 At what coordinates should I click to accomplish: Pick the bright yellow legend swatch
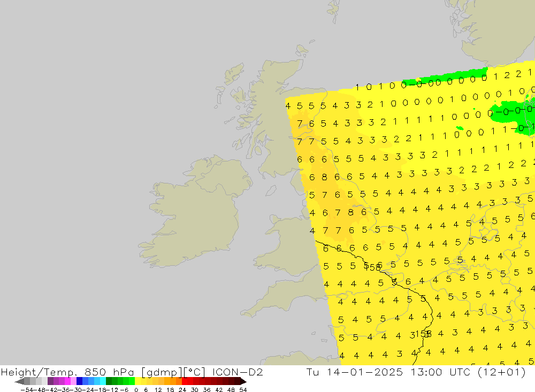pos(137,381)
